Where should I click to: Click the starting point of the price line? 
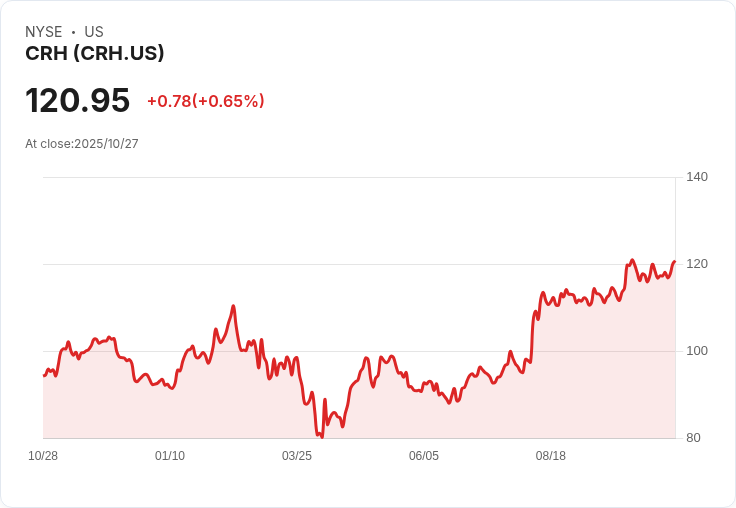tap(44, 375)
